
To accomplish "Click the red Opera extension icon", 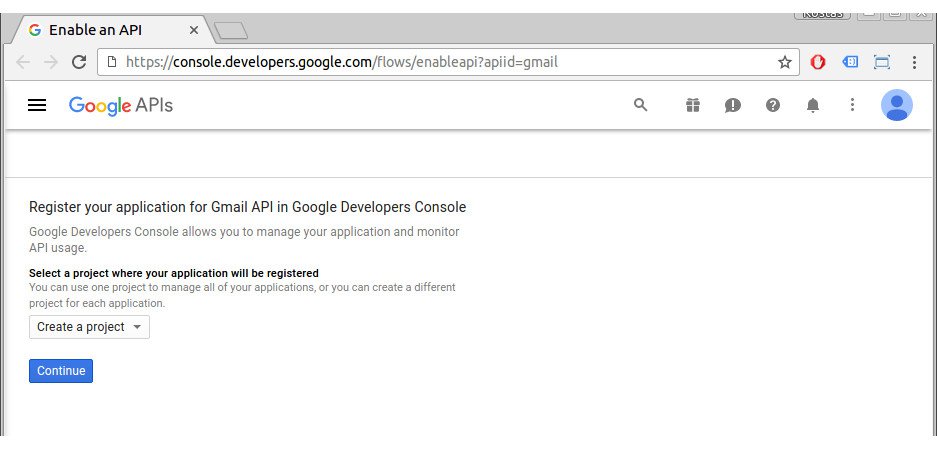I will tap(818, 62).
